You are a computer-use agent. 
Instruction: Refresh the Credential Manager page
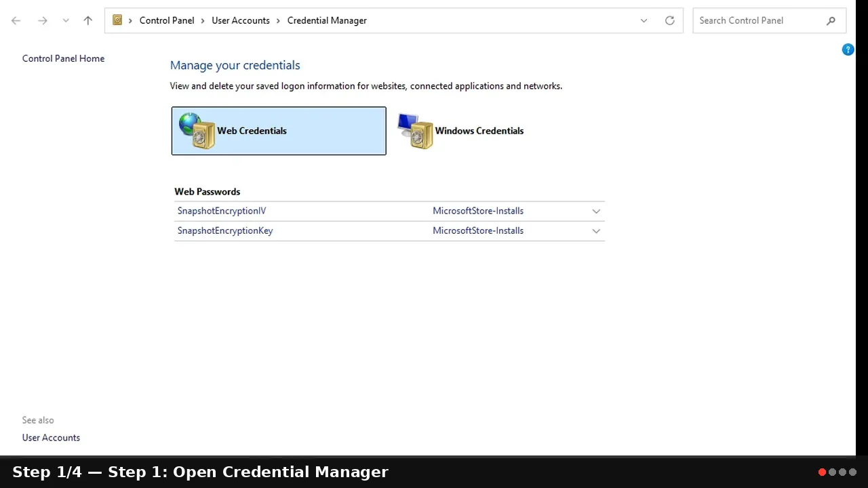(x=669, y=20)
